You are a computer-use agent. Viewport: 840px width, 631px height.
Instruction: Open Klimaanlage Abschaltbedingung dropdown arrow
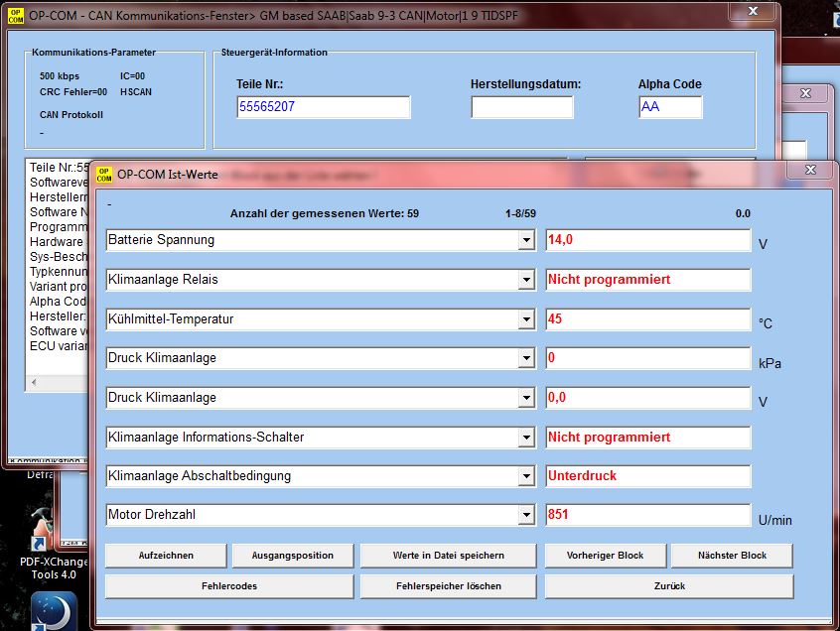coord(526,476)
